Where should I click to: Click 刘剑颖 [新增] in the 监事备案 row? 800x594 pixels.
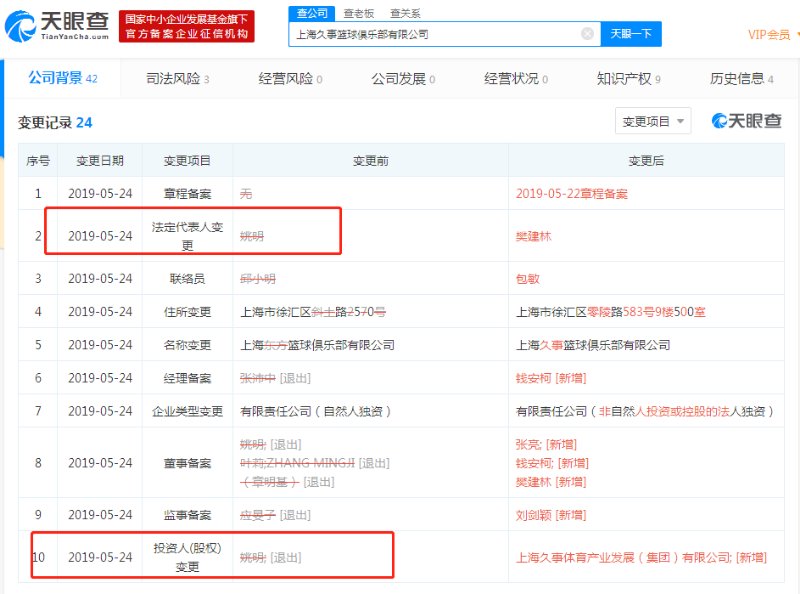tap(551, 515)
